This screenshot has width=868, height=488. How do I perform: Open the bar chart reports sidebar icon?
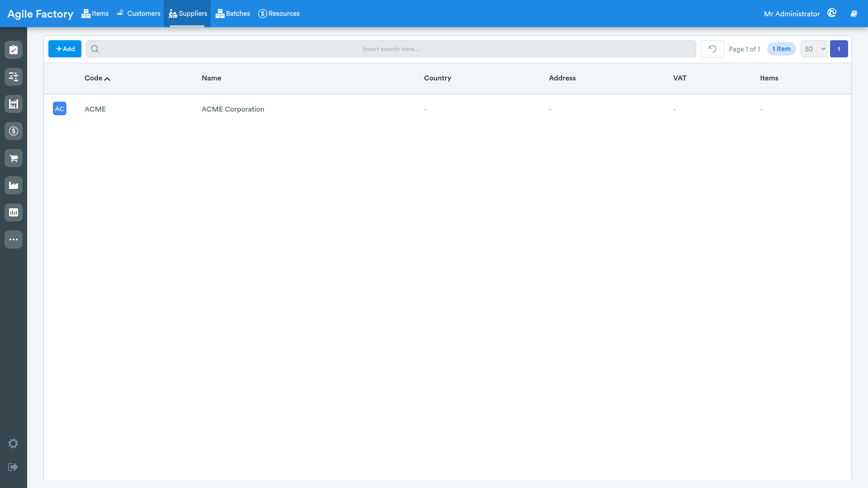(14, 212)
